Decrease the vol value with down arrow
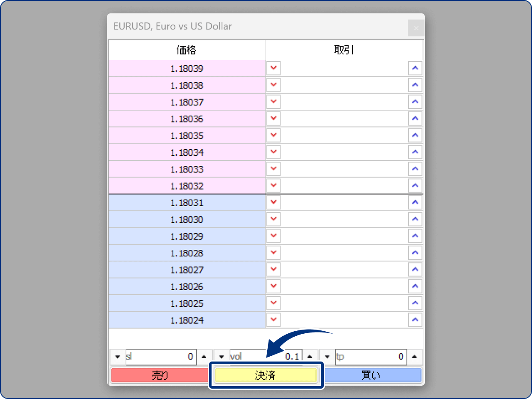This screenshot has width=532, height=399. [222, 357]
